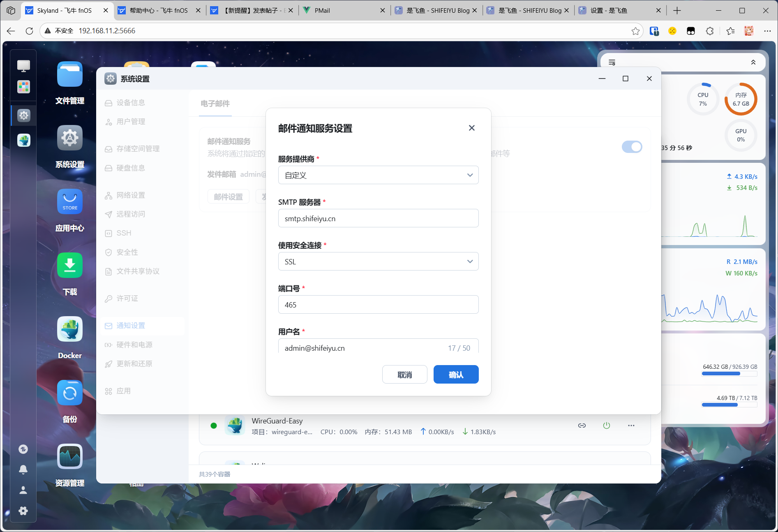Viewport: 778px width, 532px height.
Task: Select the running Docker whale in dock
Action: pyautogui.click(x=23, y=140)
